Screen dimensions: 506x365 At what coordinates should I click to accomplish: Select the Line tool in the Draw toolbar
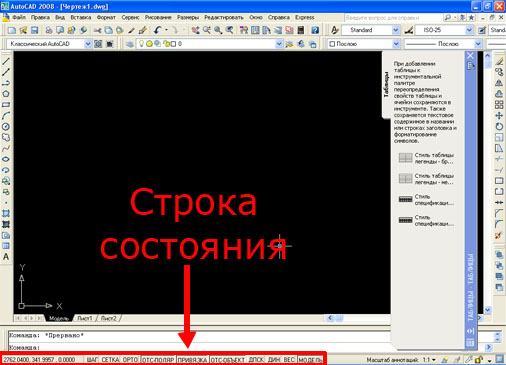(x=6, y=61)
